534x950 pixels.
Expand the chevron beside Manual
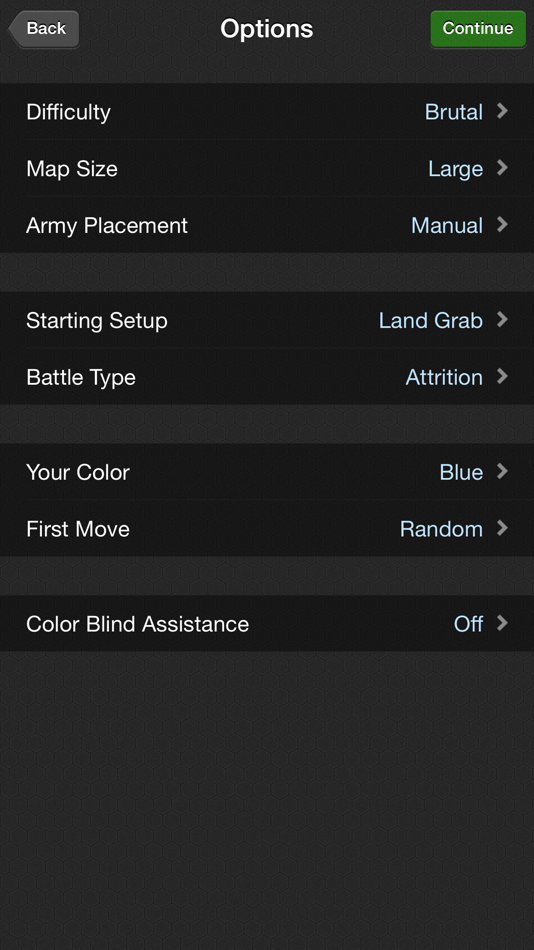pos(502,225)
